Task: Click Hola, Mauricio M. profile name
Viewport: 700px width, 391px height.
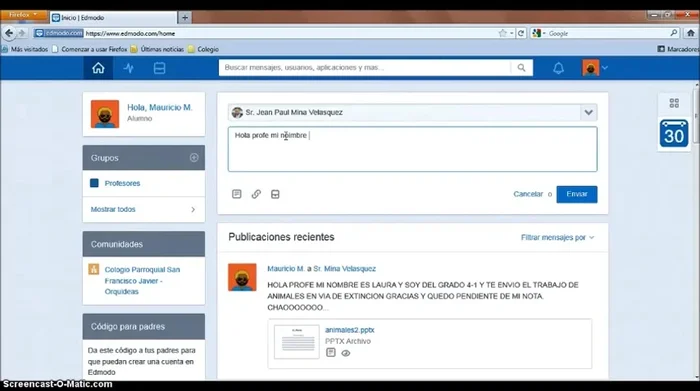Action: pos(159,108)
